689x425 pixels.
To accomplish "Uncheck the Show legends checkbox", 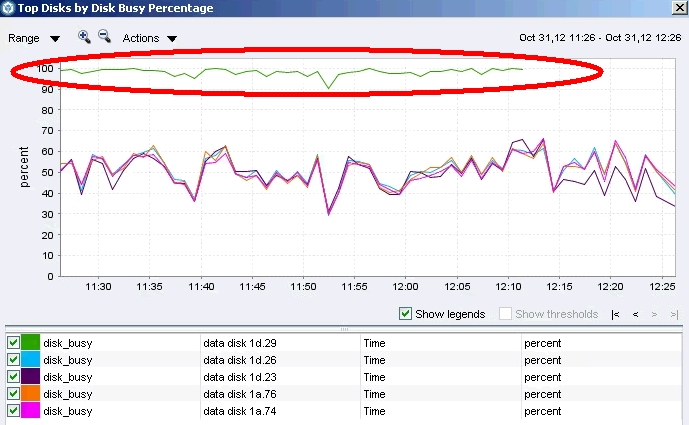I will point(405,314).
